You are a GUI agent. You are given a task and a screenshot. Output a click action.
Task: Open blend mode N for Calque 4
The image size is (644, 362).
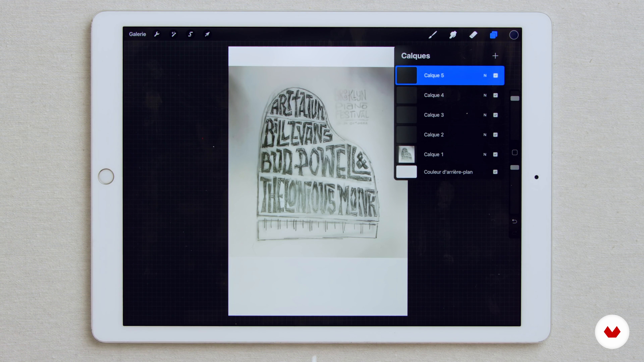tap(485, 95)
